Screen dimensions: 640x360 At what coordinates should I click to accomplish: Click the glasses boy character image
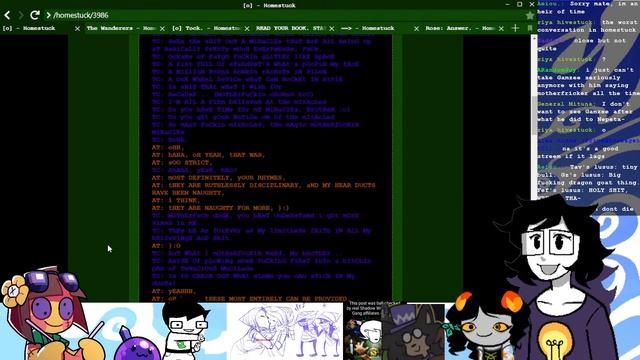click(x=186, y=331)
